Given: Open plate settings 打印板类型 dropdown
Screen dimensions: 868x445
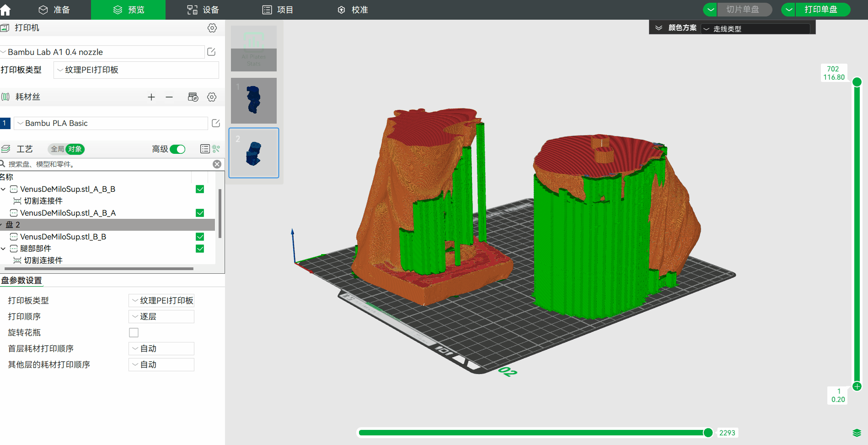Looking at the screenshot, I should point(161,300).
